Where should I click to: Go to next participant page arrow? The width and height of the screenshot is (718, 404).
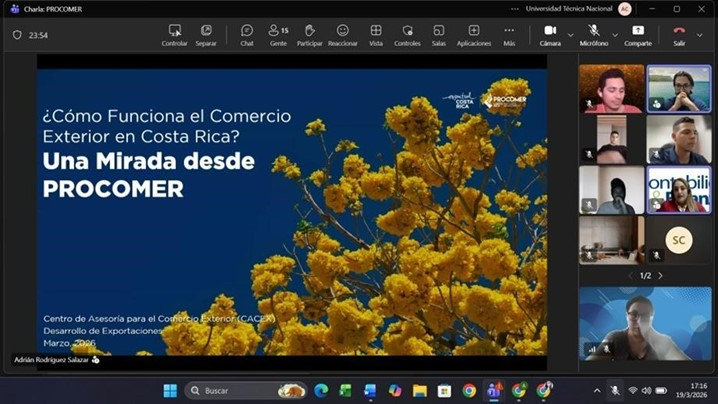point(660,275)
